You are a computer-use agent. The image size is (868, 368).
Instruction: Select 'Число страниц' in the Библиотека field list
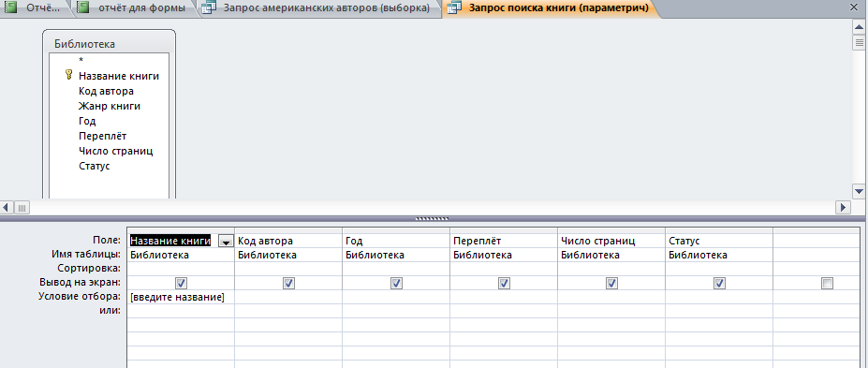pyautogui.click(x=116, y=151)
